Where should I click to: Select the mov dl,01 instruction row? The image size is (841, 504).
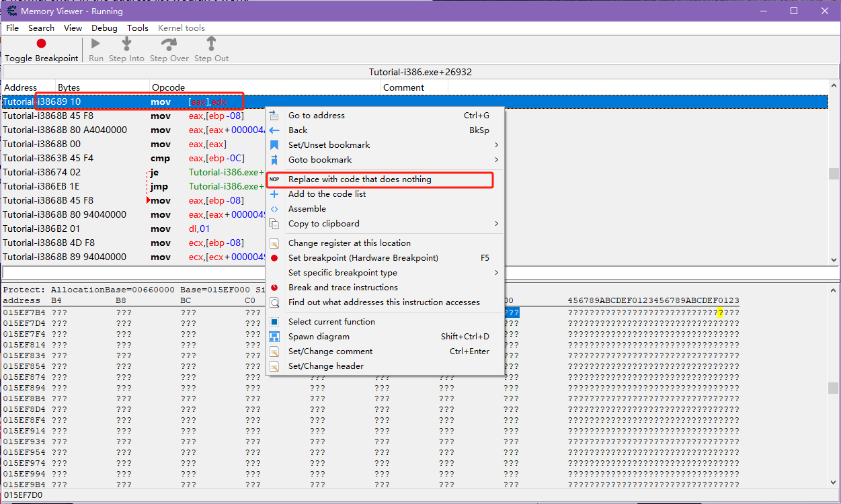(x=415, y=229)
